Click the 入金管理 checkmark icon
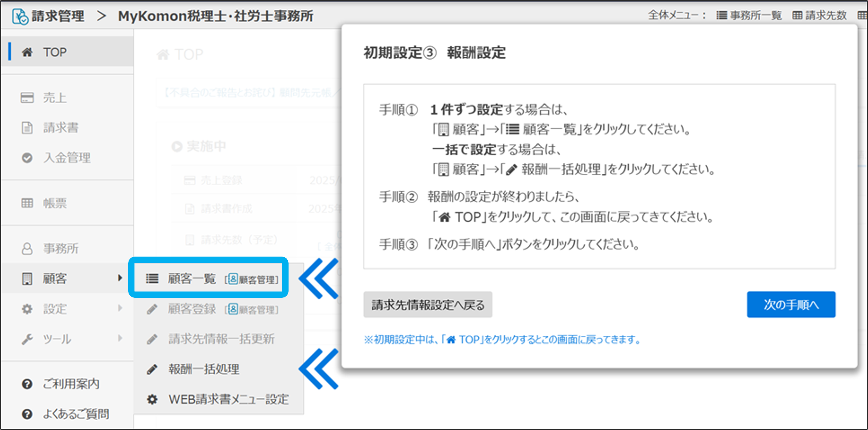868x430 pixels. (27, 158)
